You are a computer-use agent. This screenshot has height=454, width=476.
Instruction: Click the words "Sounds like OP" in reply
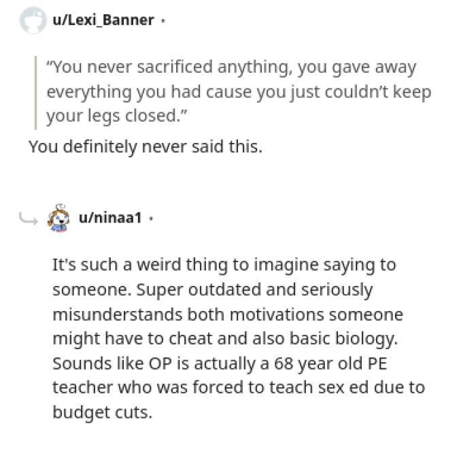point(105,363)
